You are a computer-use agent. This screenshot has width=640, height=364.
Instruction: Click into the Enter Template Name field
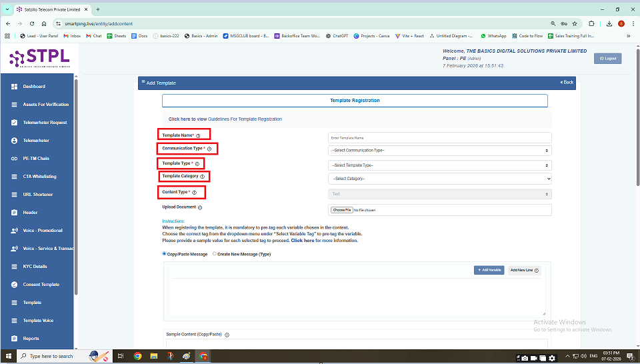[439, 137]
